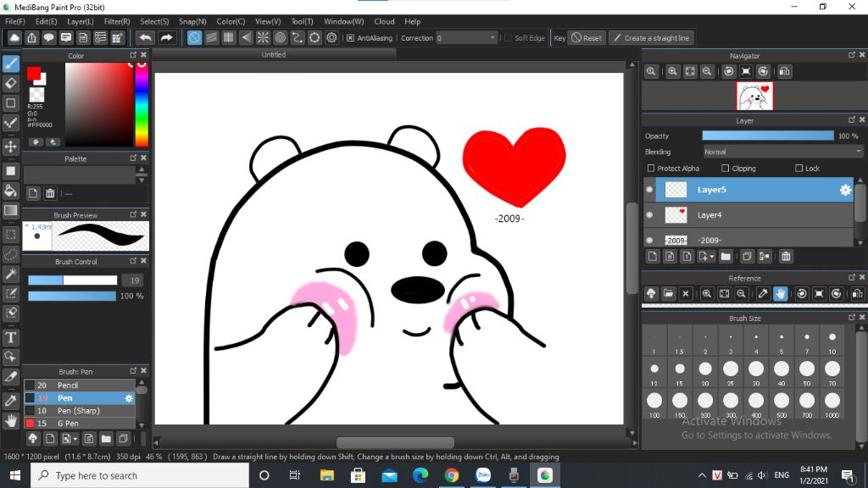This screenshot has width=868, height=488.
Task: Select the Eraser tool in left toolbar
Action: pyautogui.click(x=11, y=83)
